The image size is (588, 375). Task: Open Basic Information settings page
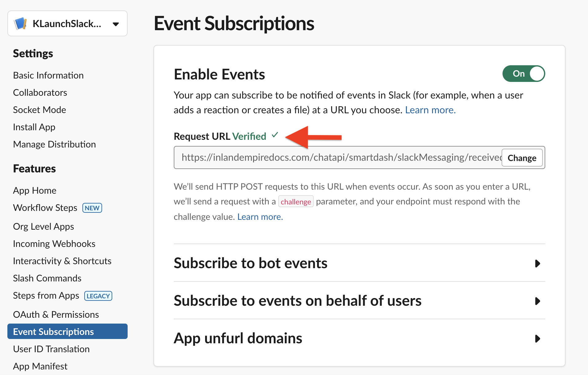click(48, 75)
